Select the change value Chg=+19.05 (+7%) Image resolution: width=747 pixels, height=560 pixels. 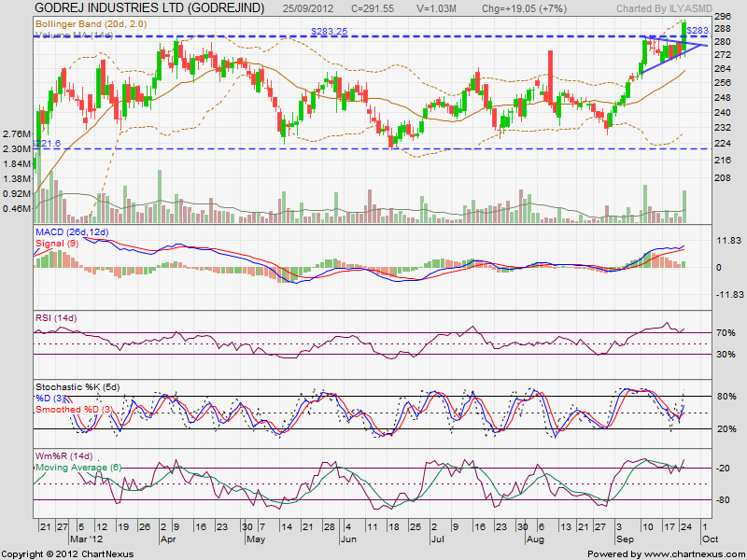[x=524, y=8]
